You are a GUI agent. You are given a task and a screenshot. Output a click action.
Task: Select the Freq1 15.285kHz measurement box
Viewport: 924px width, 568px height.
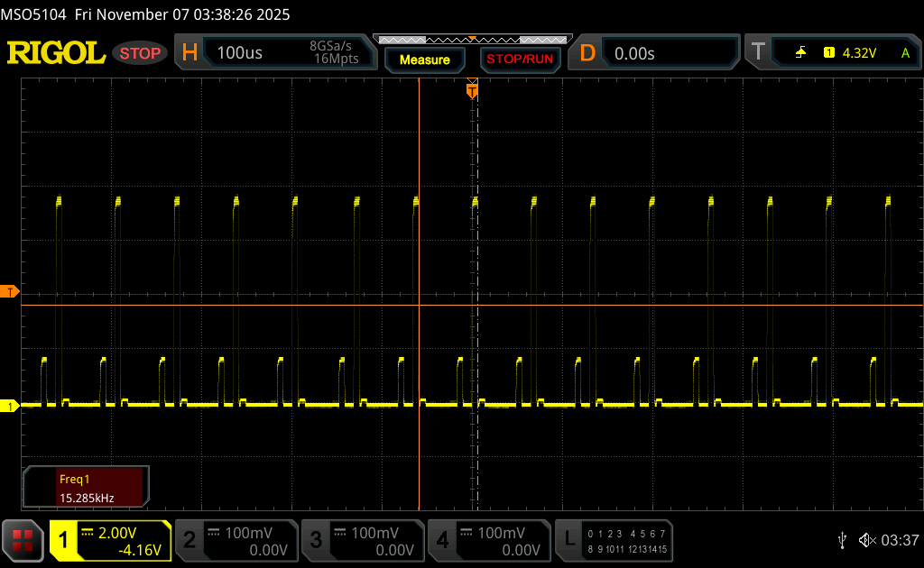[87, 487]
